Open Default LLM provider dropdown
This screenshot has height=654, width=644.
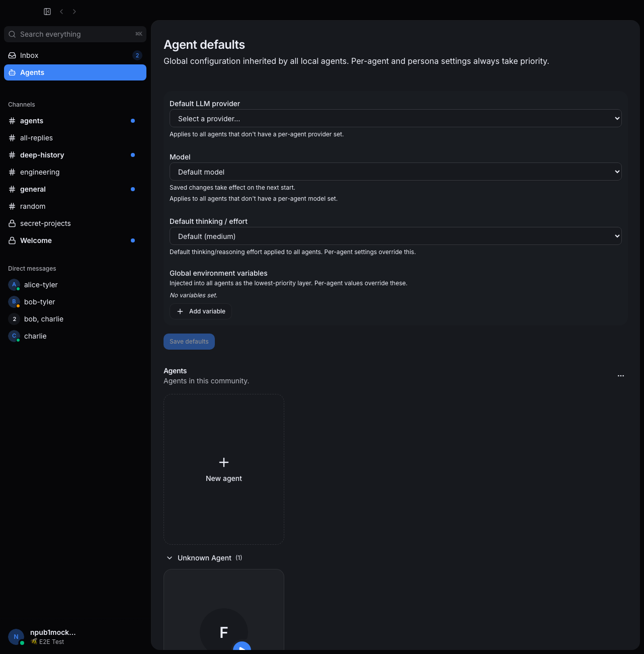(395, 118)
